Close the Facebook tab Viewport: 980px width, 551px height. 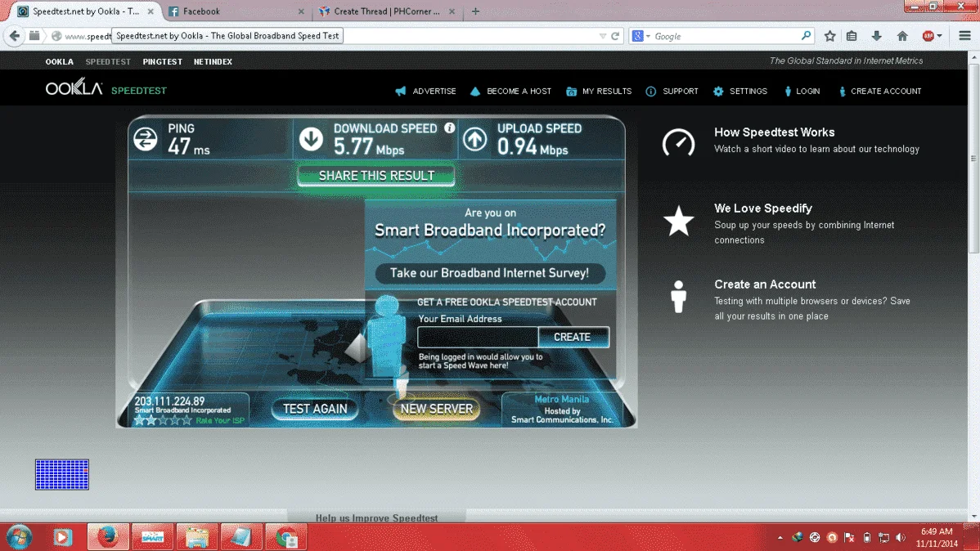pos(301,11)
